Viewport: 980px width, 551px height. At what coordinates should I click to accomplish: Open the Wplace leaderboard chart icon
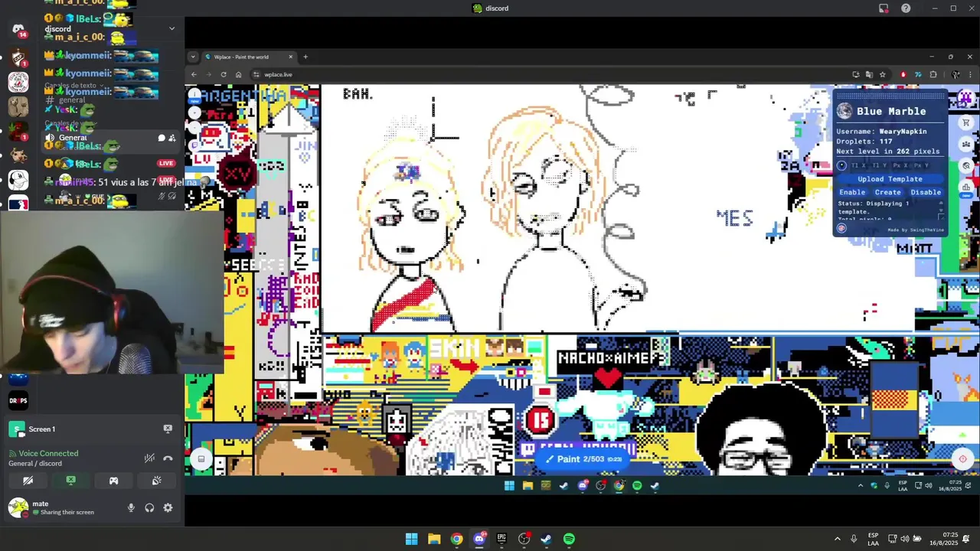point(966,186)
